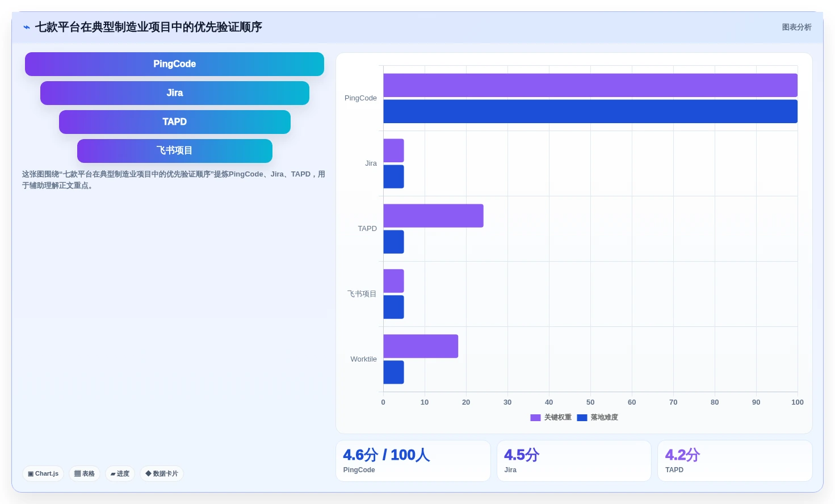Click the title 七款平台在典型制造业项目中的优先验证顺序

[x=149, y=27]
